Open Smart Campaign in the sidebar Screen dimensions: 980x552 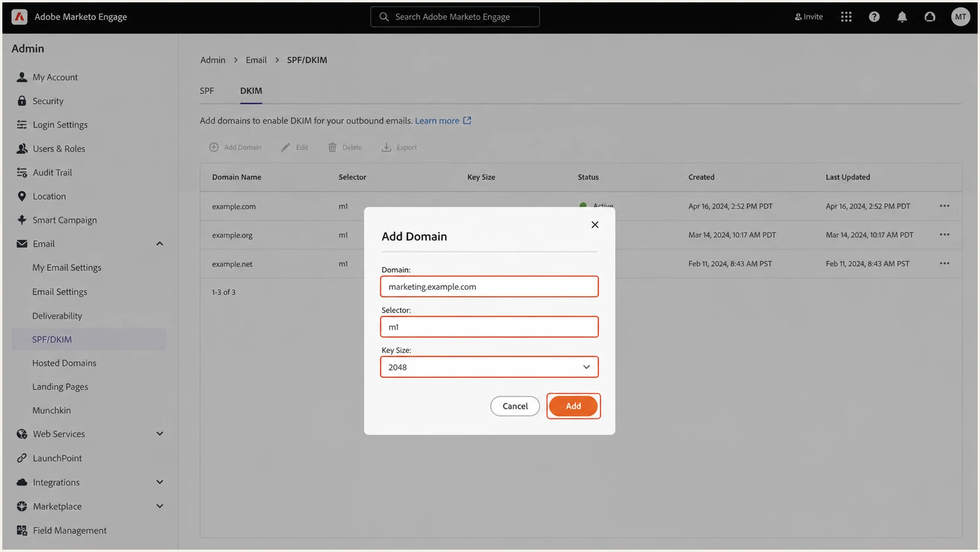pyautogui.click(x=64, y=220)
